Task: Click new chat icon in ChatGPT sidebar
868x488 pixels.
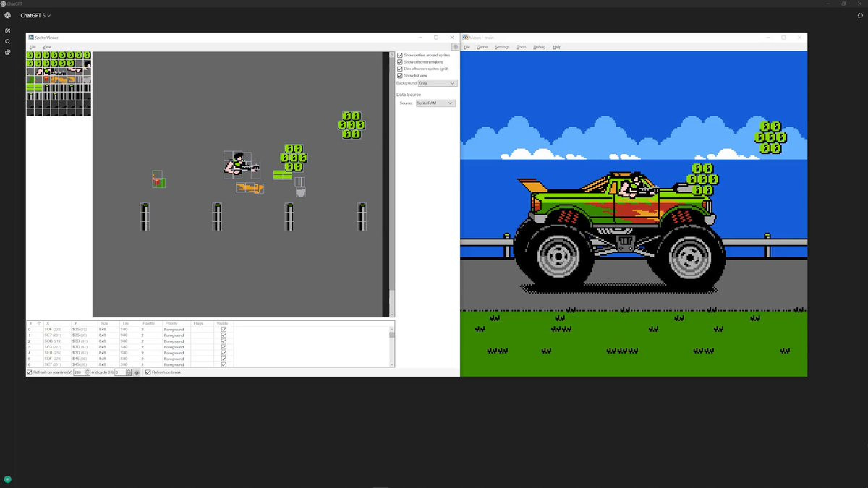Action: point(7,30)
